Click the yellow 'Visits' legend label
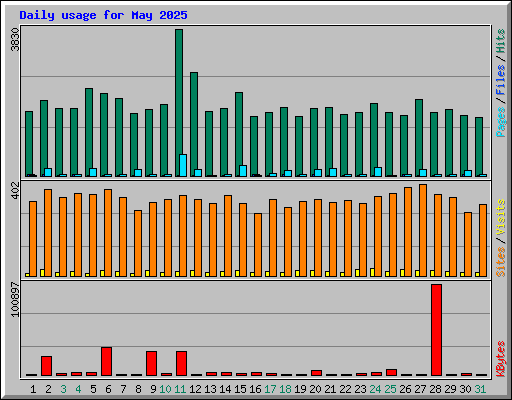The image size is (512, 400). coord(500,217)
